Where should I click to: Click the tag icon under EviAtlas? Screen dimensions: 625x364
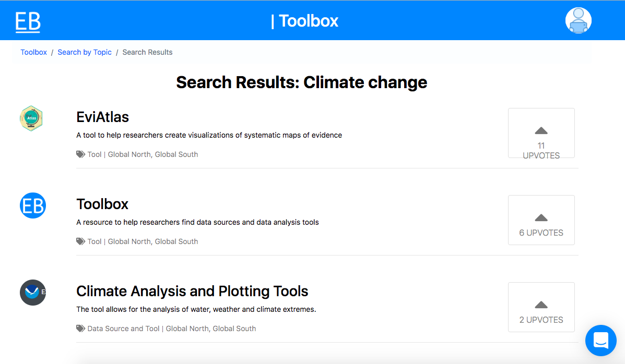point(80,154)
